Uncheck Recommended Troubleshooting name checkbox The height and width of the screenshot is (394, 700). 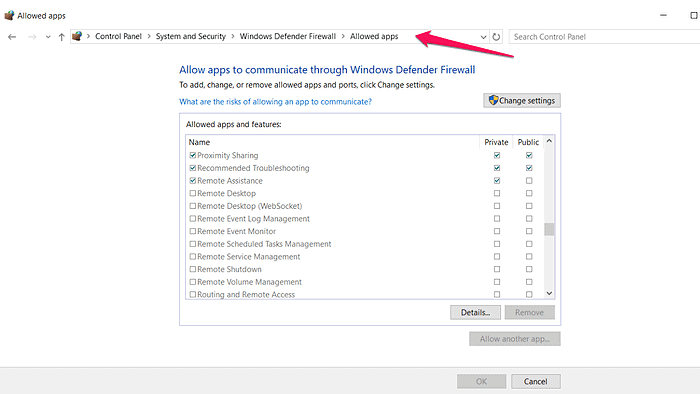click(193, 168)
